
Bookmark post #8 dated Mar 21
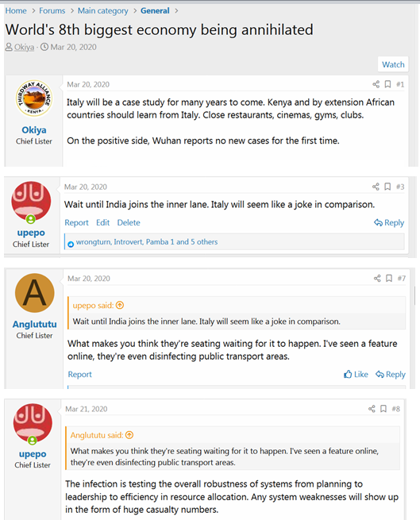[x=383, y=409]
